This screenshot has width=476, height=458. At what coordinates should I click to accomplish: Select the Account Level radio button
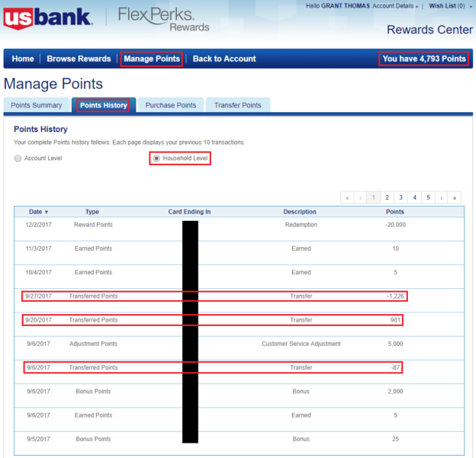click(x=18, y=158)
